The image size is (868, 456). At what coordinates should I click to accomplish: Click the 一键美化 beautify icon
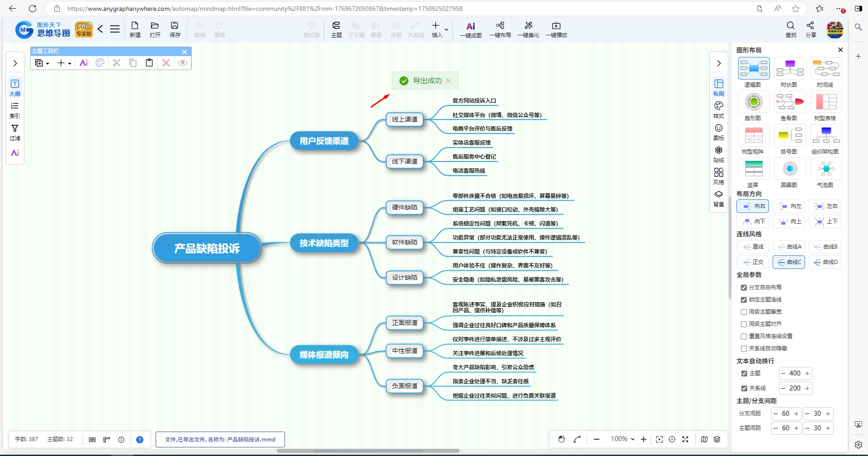tap(528, 26)
